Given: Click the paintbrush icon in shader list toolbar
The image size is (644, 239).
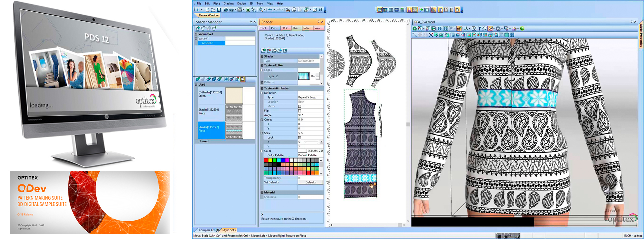Looking at the screenshot, I should [x=232, y=79].
